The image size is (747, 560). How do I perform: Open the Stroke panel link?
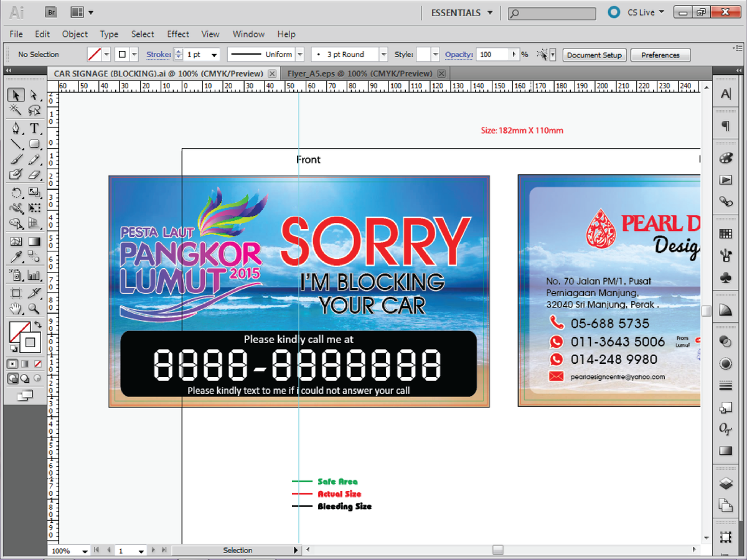pos(158,55)
